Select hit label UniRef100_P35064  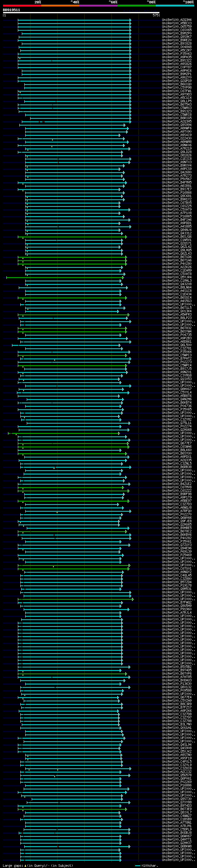pos(177,352)
